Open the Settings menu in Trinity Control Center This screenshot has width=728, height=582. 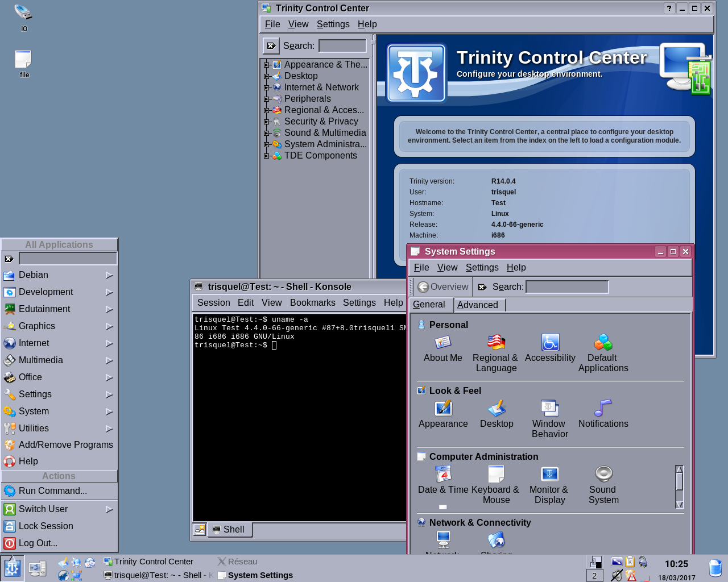333,24
